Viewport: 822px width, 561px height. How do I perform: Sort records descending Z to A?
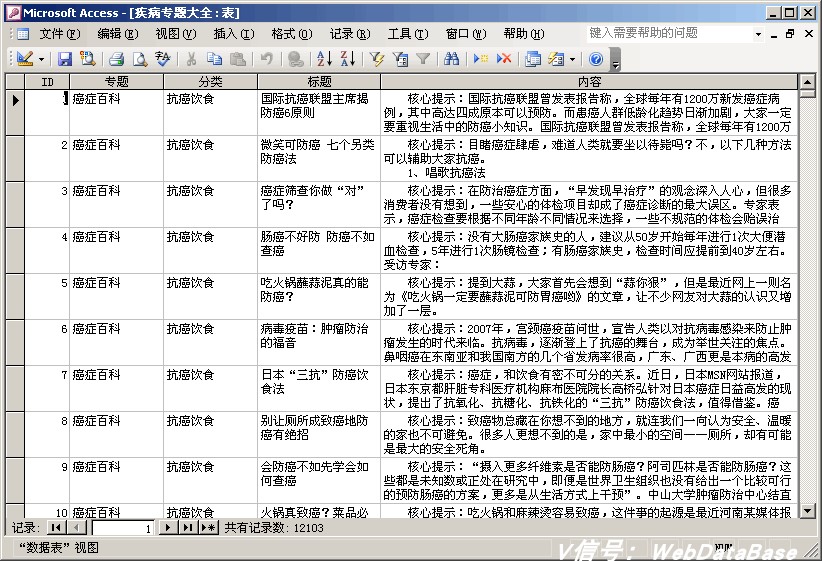348,59
